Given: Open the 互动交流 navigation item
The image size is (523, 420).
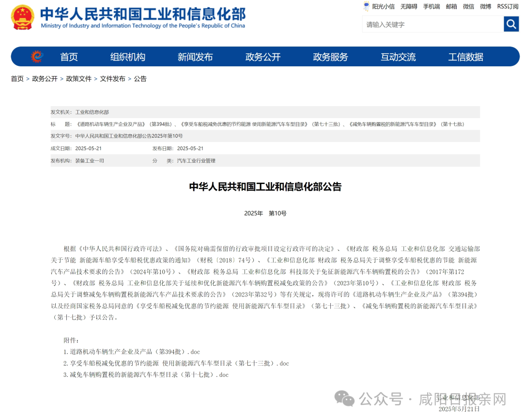Looking at the screenshot, I should pos(398,57).
